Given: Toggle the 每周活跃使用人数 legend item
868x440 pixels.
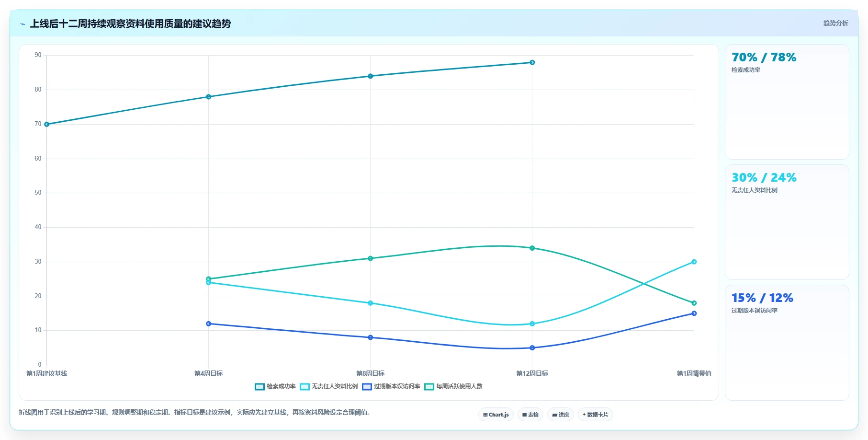Looking at the screenshot, I should 453,386.
